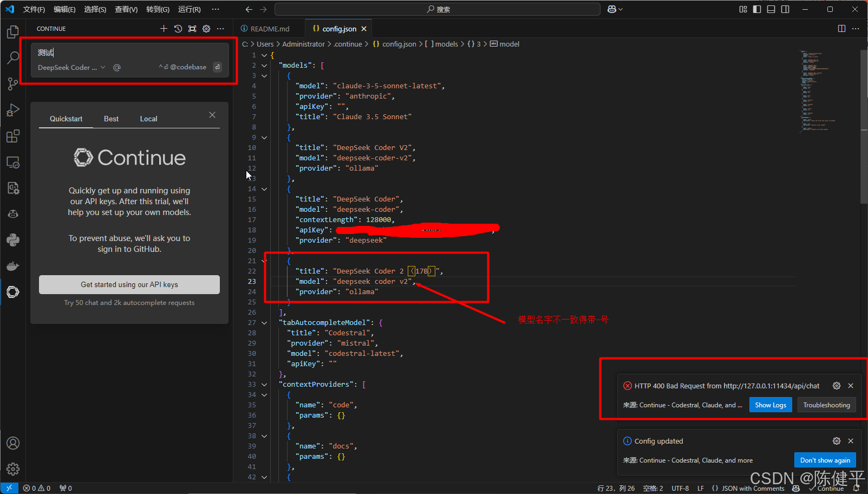Viewport: 868px width, 494px height.
Task: Collapse the root object fold at line 1
Action: (264, 55)
